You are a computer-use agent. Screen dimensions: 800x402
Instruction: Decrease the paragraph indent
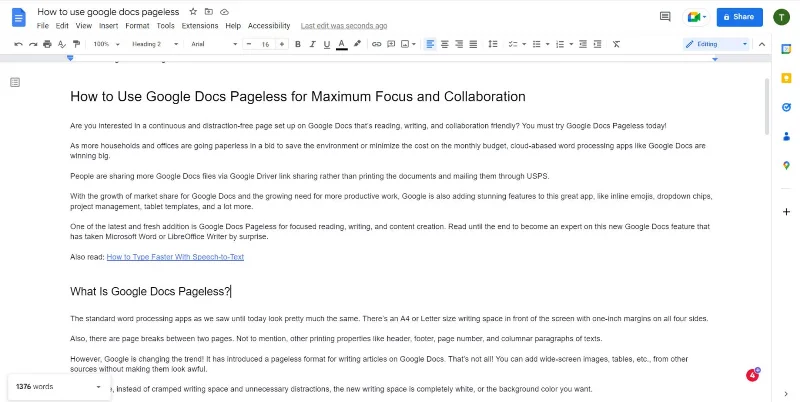click(583, 44)
